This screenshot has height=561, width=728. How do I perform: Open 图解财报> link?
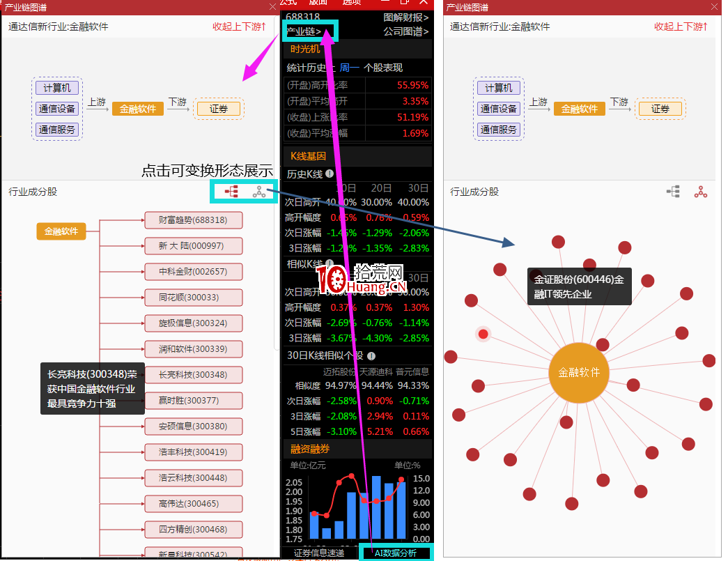(x=405, y=17)
